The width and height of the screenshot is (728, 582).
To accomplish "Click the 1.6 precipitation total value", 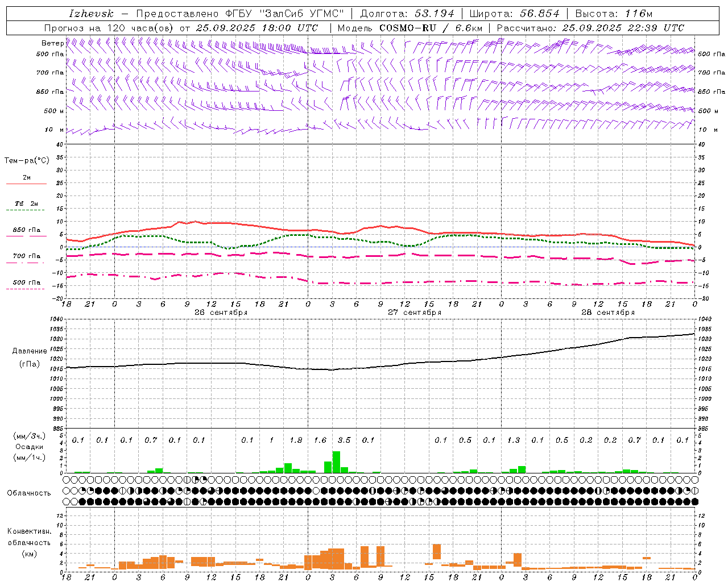I will (x=320, y=440).
